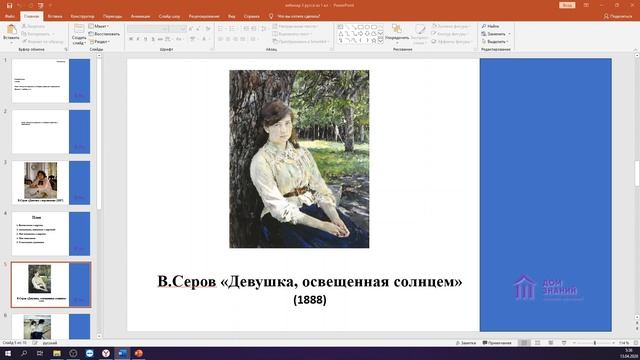This screenshot has height=360, width=640.
Task: Select slide 4 thumbnail titled План
Action: [51, 234]
